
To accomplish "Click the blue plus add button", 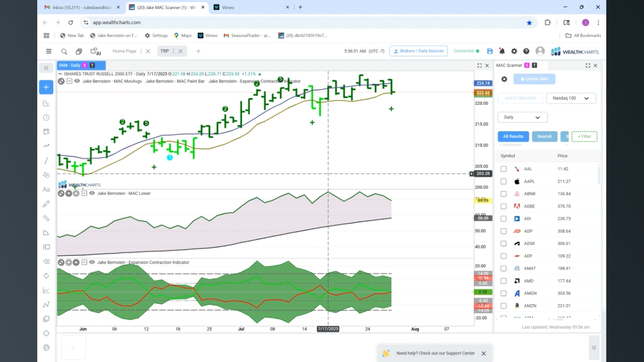I will 46,87.
